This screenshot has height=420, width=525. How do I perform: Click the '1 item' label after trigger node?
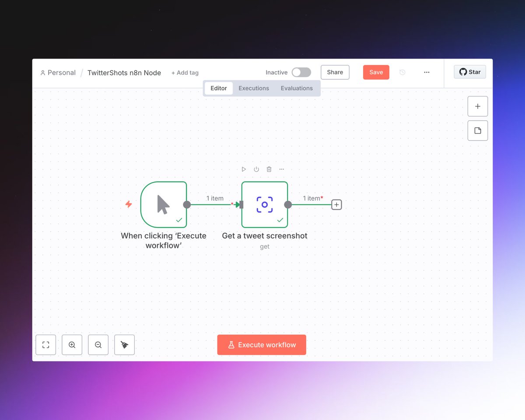point(215,199)
